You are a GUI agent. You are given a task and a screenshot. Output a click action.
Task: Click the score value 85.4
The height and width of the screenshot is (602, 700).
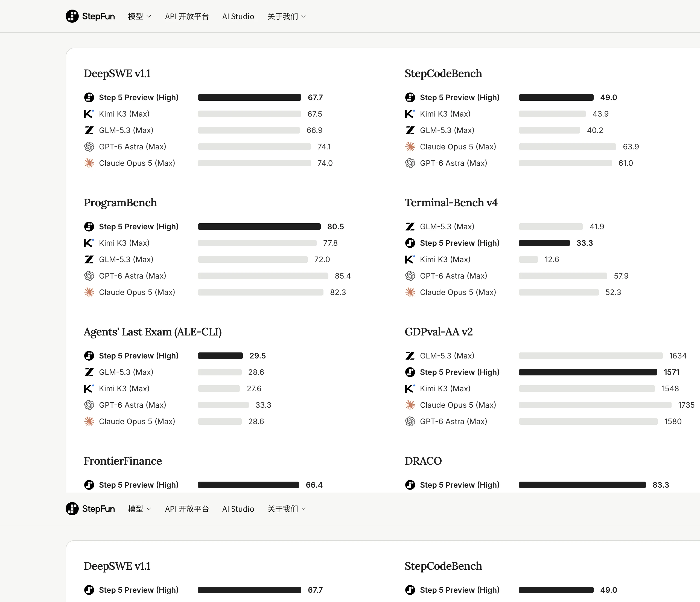343,276
